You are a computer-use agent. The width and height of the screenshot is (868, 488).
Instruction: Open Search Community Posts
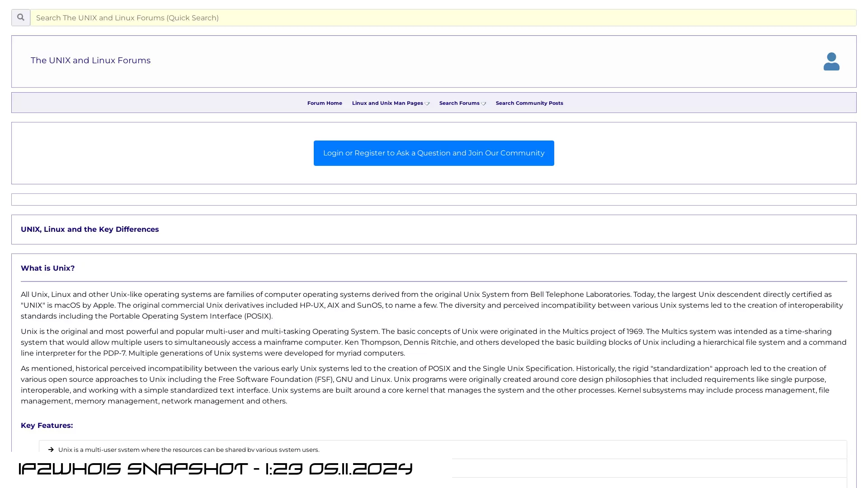coord(529,103)
